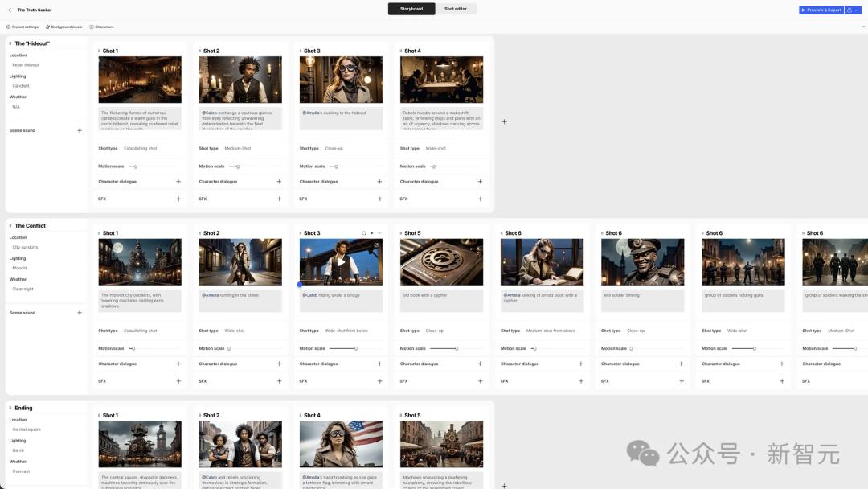Regenerate The Conflict Shot 3 via refresh icon
The height and width of the screenshot is (489, 868).
tap(364, 233)
